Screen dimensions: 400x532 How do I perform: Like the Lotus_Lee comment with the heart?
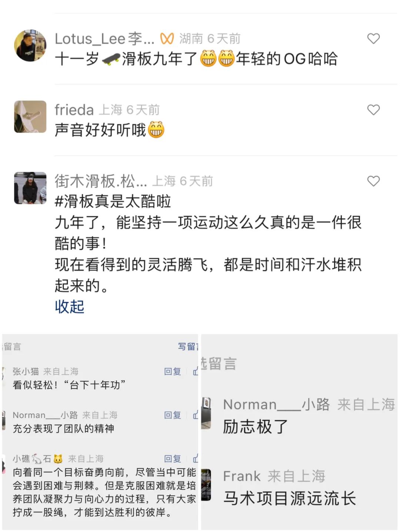click(373, 39)
